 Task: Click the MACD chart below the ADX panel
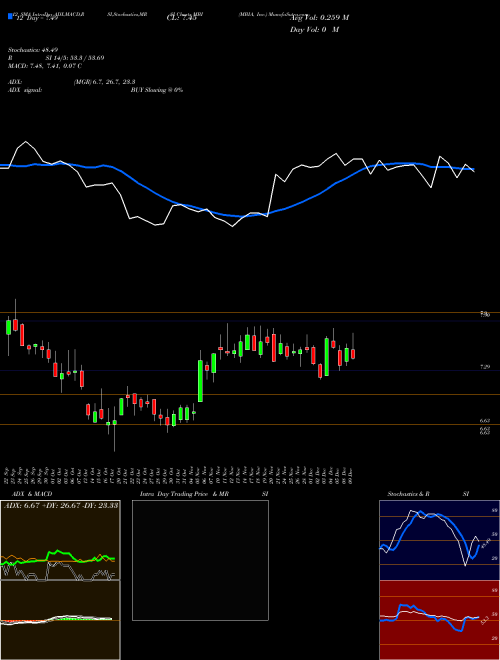coord(60,620)
